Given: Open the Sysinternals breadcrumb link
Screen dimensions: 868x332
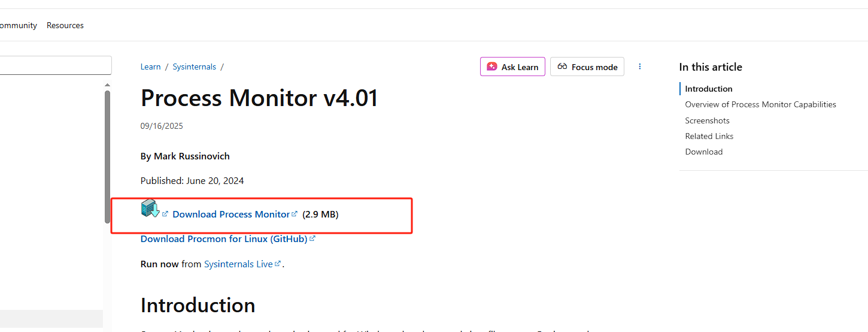Looking at the screenshot, I should pos(194,67).
